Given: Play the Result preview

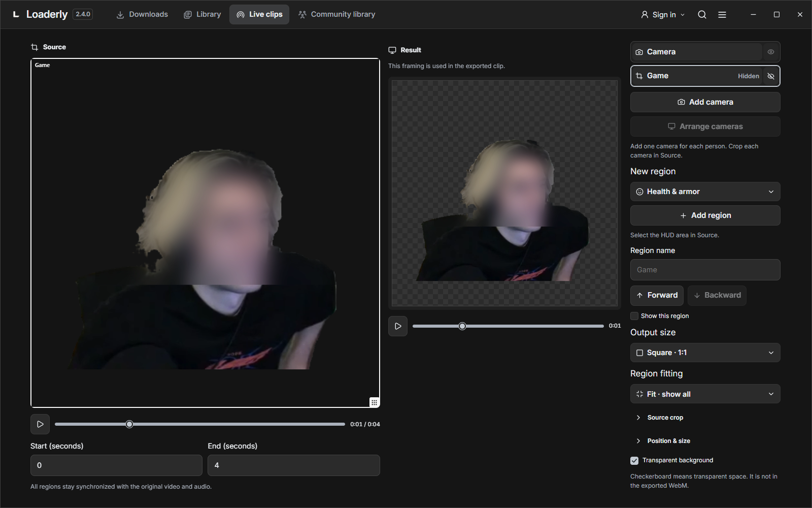Looking at the screenshot, I should tap(398, 326).
